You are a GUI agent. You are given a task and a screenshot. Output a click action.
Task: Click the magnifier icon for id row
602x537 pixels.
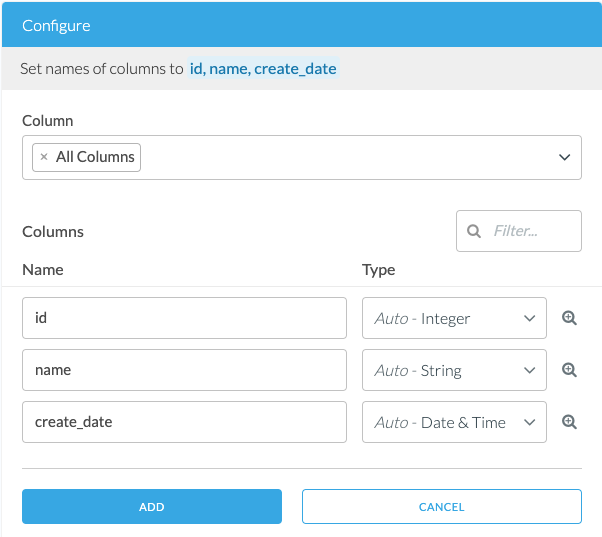(x=569, y=318)
